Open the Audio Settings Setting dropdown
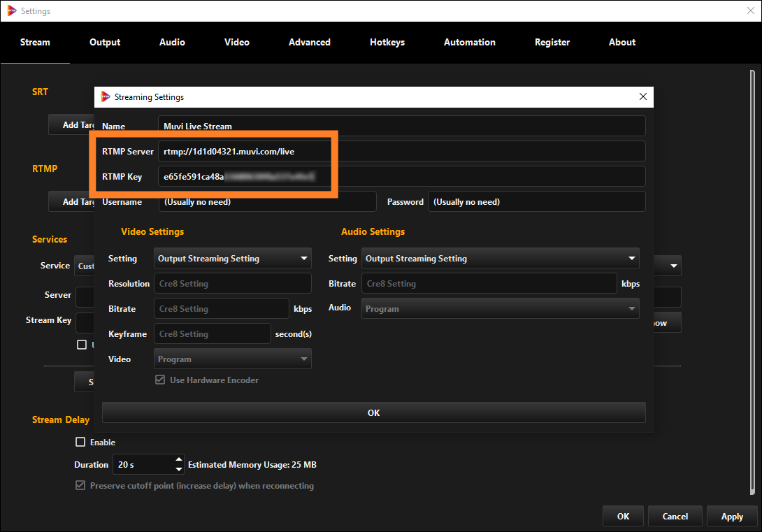 click(x=500, y=259)
